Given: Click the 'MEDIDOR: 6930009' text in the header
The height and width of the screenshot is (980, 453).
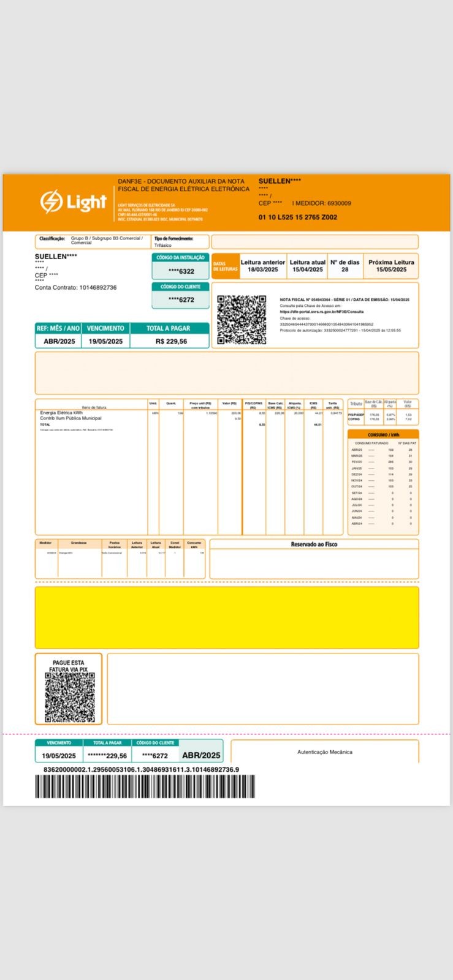Looking at the screenshot, I should coord(323,203).
